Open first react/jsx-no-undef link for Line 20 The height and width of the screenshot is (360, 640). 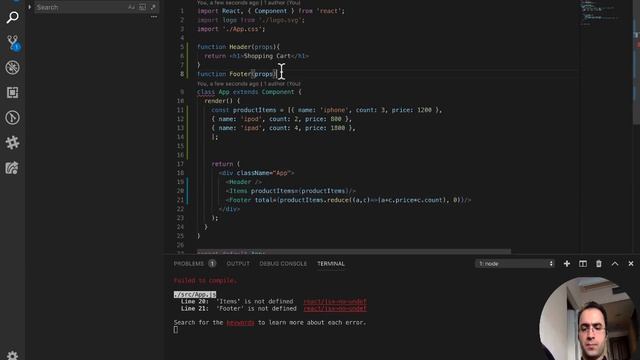pos(335,302)
